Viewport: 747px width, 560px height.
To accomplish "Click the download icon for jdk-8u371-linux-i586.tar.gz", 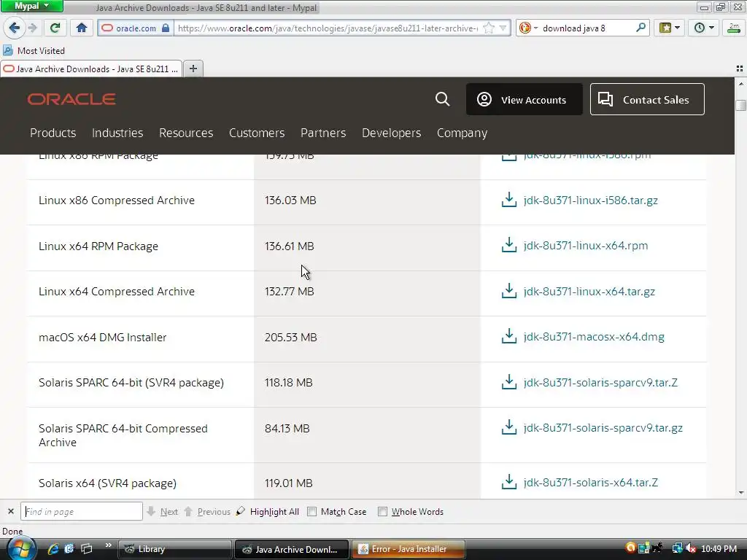I will pyautogui.click(x=508, y=200).
